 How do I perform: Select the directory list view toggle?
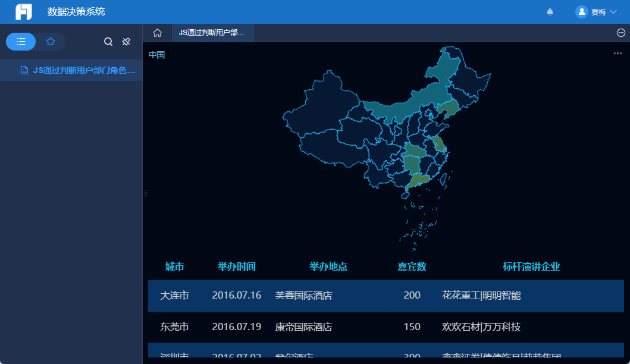21,42
